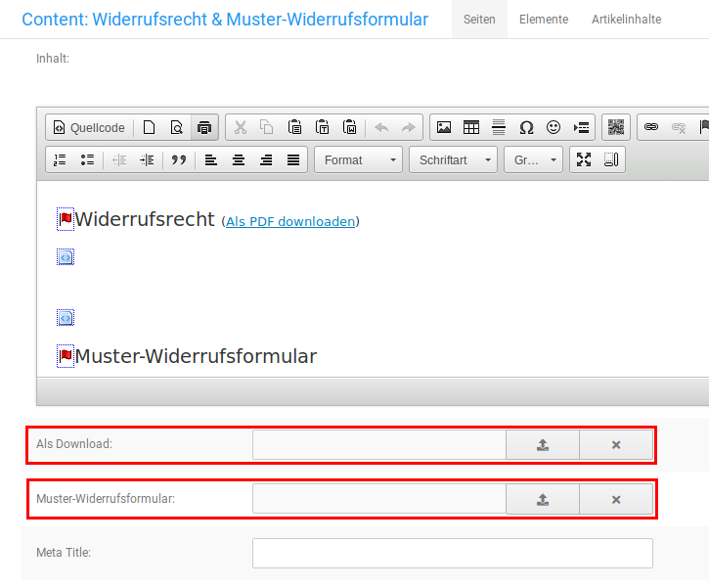Toggle show blocks icon

pyautogui.click(x=611, y=160)
